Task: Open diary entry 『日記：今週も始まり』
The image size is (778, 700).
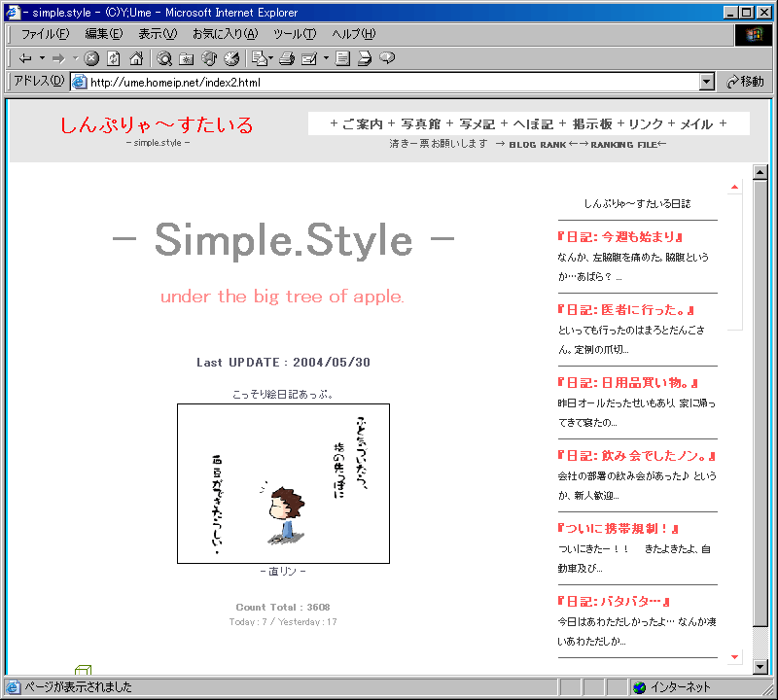Action: tap(619, 237)
